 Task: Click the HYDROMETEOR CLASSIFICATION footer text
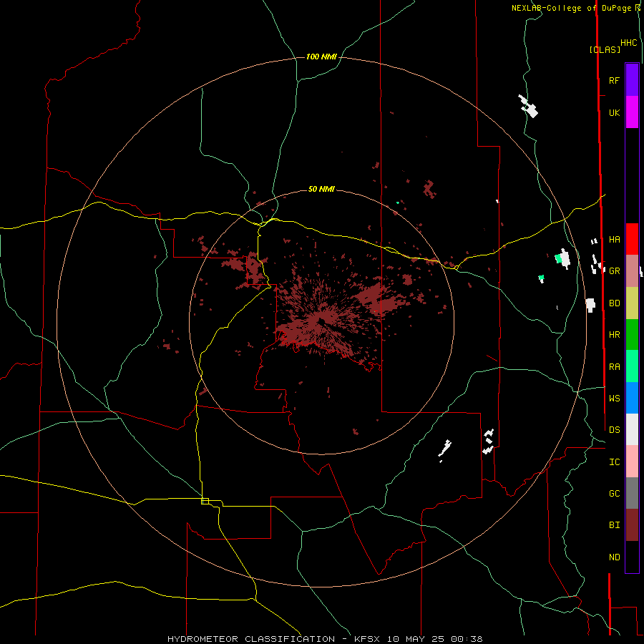[251, 639]
